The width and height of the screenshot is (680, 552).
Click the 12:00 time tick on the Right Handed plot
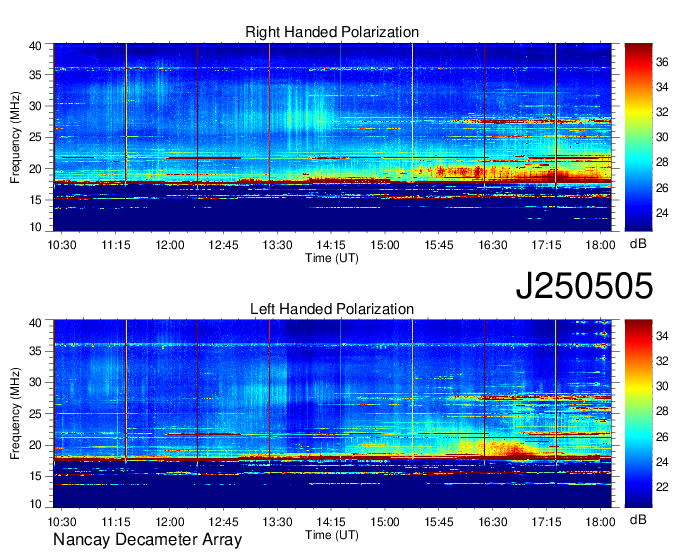(x=170, y=245)
